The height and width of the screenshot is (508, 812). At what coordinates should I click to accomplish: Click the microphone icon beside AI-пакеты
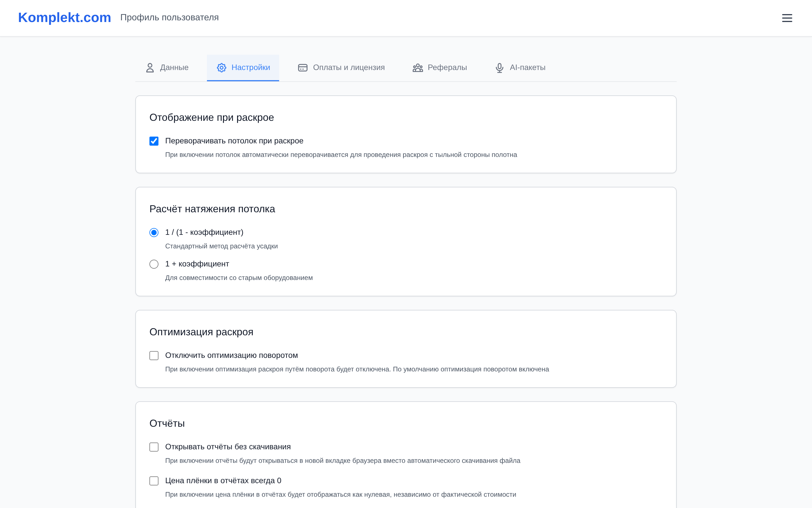(x=500, y=68)
